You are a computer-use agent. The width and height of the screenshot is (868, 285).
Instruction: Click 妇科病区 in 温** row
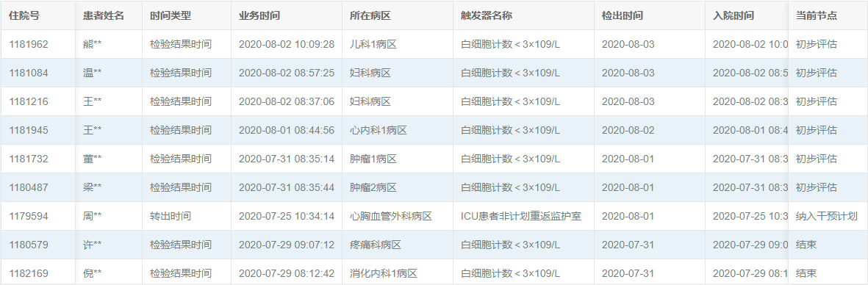370,73
